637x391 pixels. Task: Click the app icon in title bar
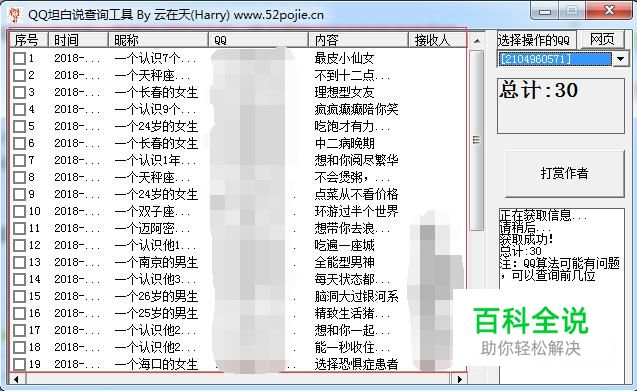click(x=15, y=15)
